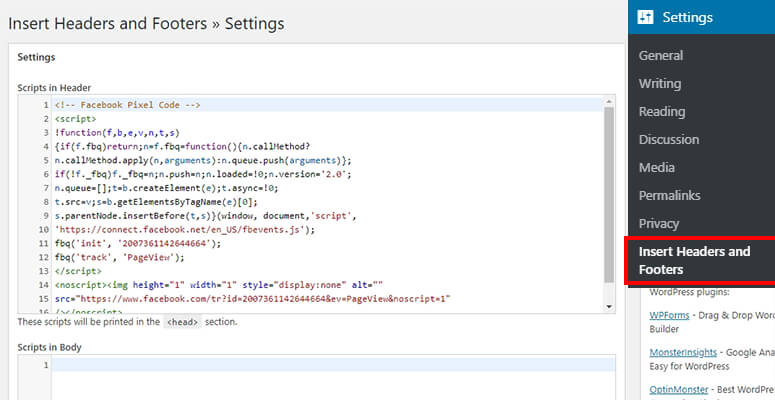Open Writing settings page
The image size is (775, 400).
point(660,84)
